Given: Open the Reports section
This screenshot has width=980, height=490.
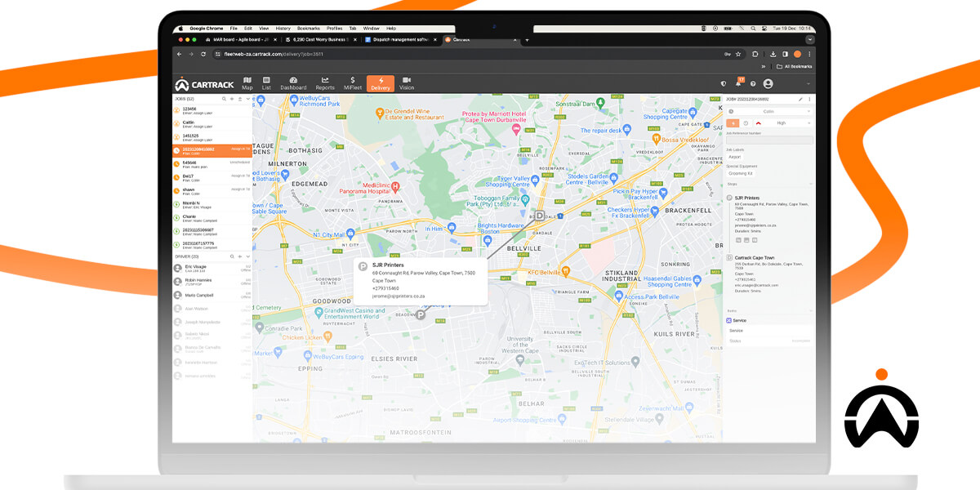Looking at the screenshot, I should (325, 82).
